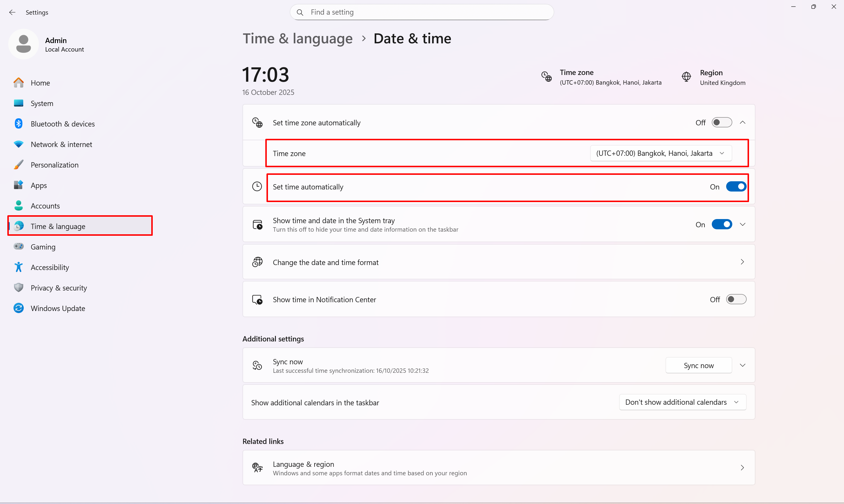
Task: Open the Time zone dropdown
Action: pyautogui.click(x=660, y=153)
